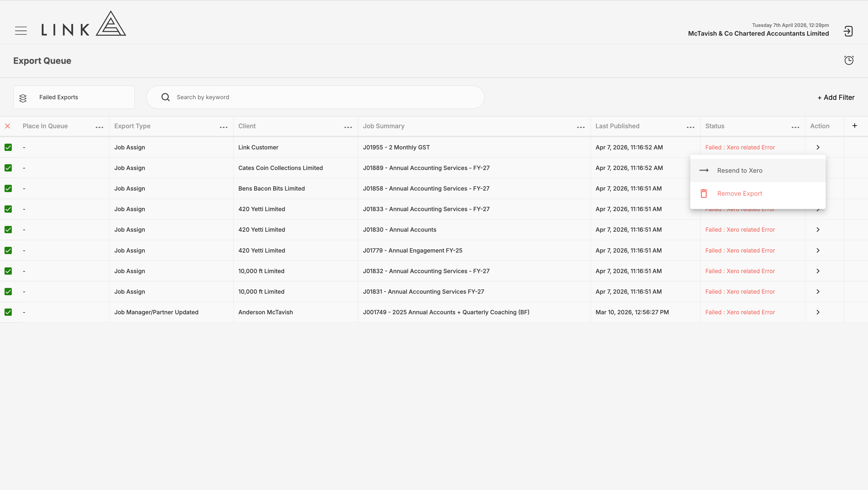Image resolution: width=868 pixels, height=490 pixels.
Task: Uncheck the J01832 row checkbox
Action: (x=8, y=271)
